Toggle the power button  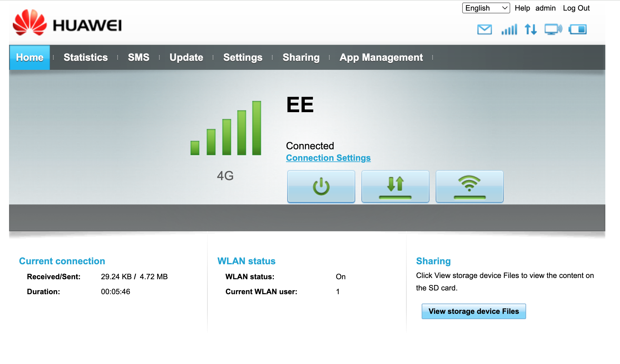(x=321, y=186)
